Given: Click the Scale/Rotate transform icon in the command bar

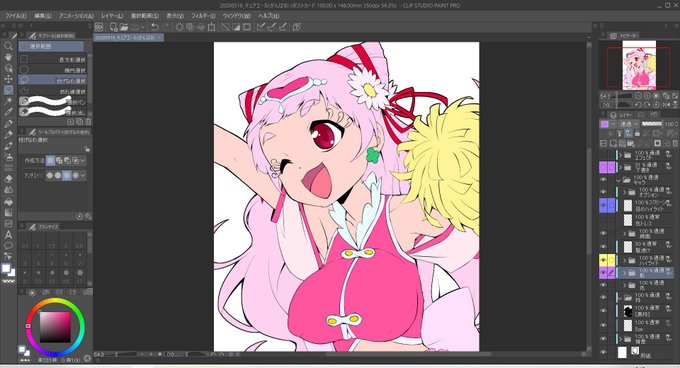Looking at the screenshot, I should click(x=212, y=27).
